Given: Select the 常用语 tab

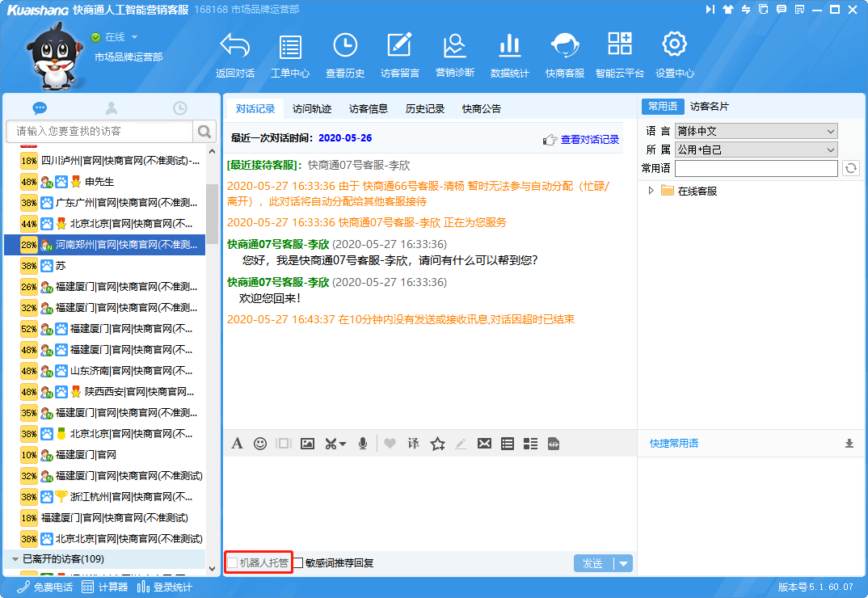Looking at the screenshot, I should click(x=663, y=107).
